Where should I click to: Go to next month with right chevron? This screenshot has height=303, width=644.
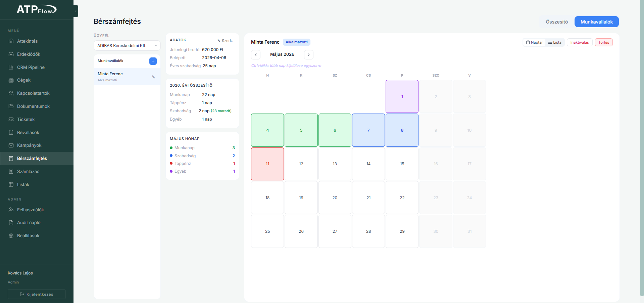click(x=309, y=55)
